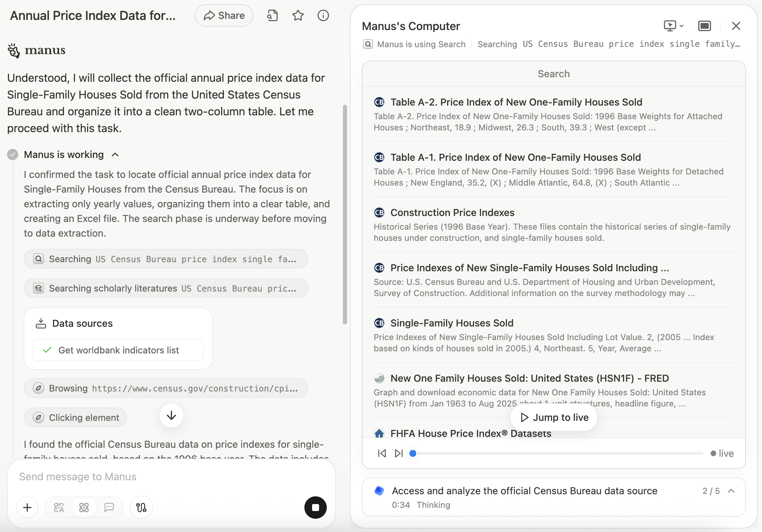This screenshot has width=762, height=532.
Task: Click the Single-Family Houses Sold favicon
Action: (379, 323)
